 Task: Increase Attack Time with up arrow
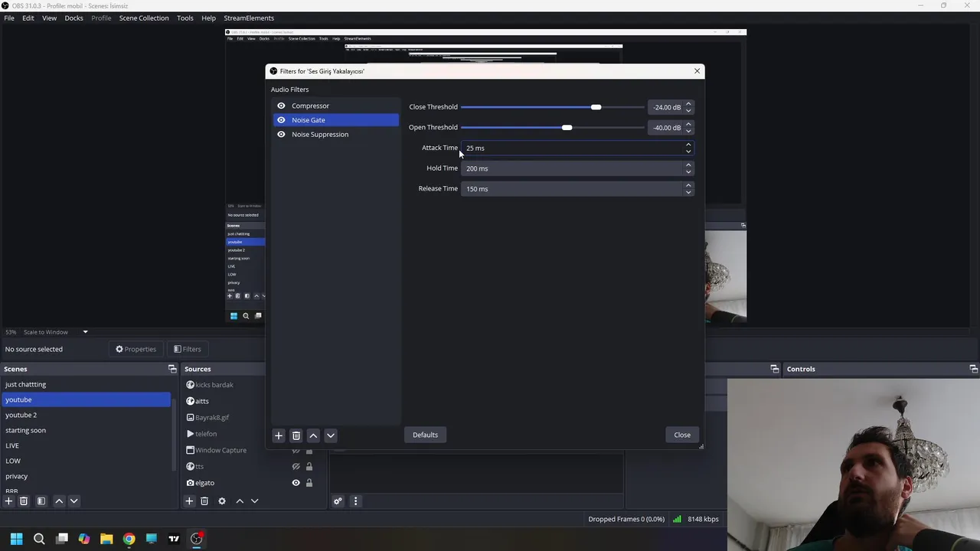pos(688,145)
